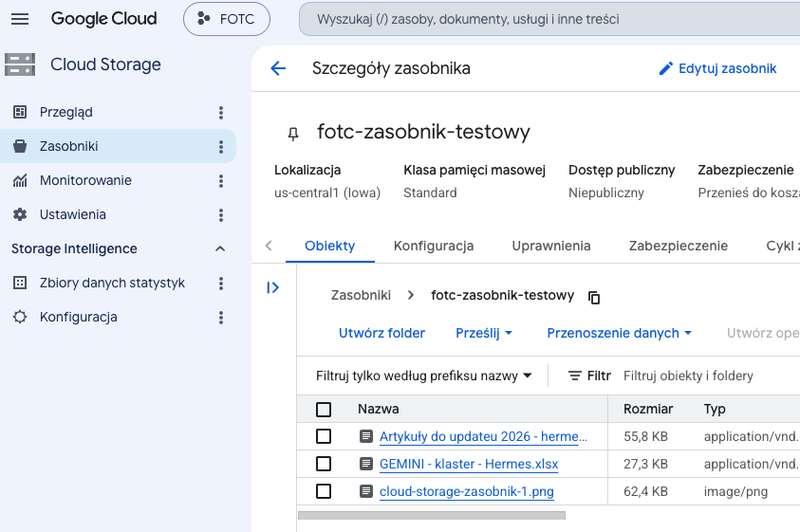This screenshot has width=800, height=532.
Task: Click the 62,4 KB size cell
Action: click(x=645, y=492)
